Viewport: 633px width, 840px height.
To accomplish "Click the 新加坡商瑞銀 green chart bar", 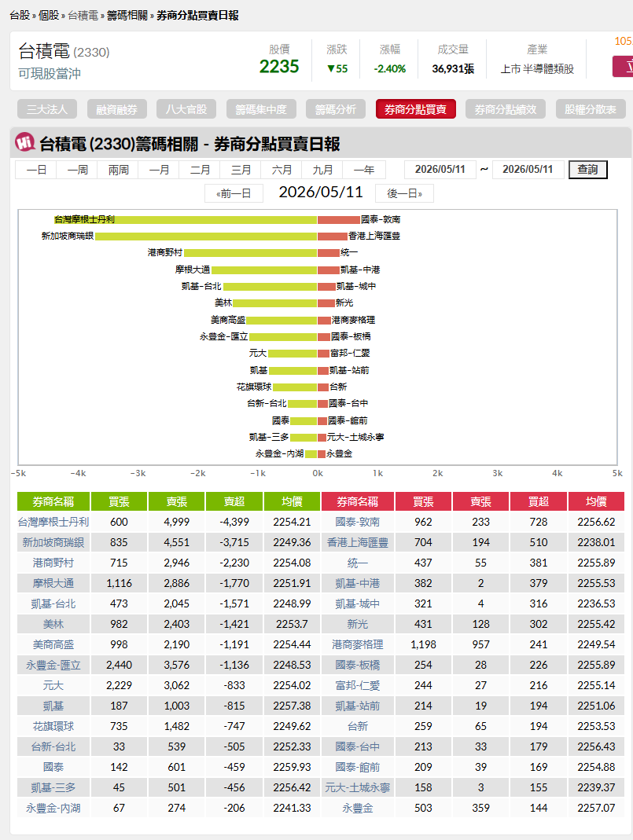I will coord(206,237).
